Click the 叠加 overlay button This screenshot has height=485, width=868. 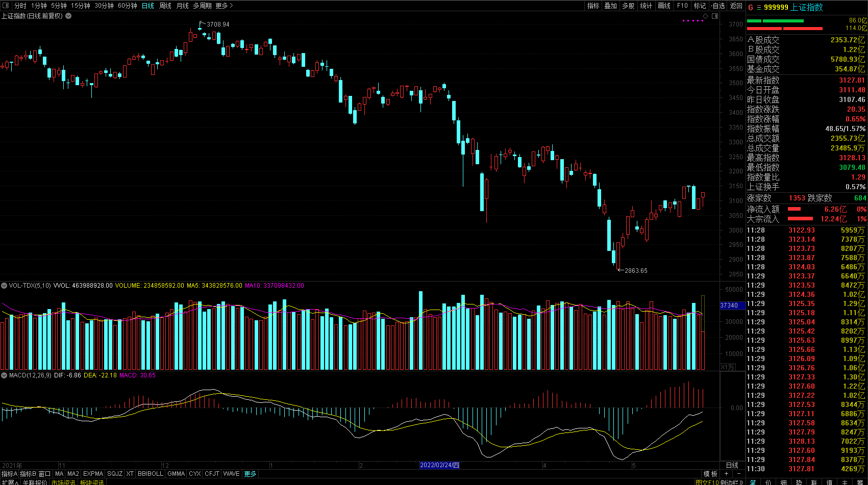pyautogui.click(x=611, y=6)
